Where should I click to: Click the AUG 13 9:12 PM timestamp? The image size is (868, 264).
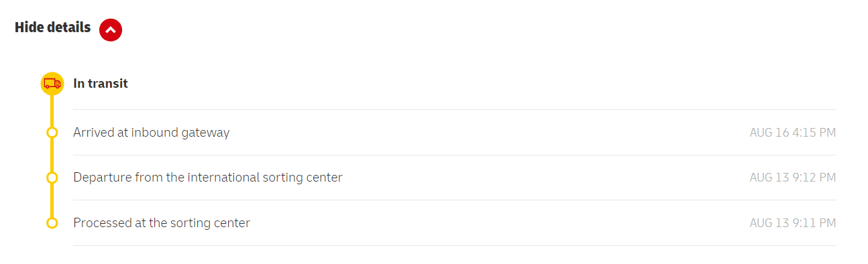tap(793, 178)
